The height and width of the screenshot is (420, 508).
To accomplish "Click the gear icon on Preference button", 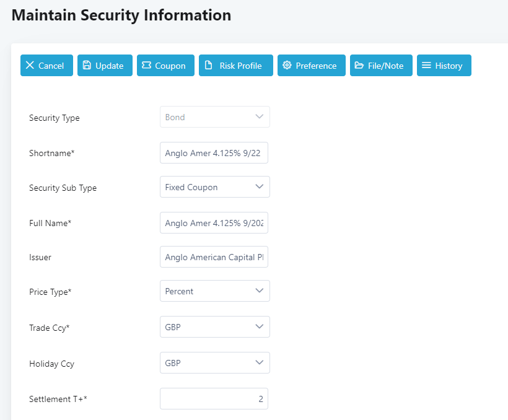I will click(x=287, y=66).
